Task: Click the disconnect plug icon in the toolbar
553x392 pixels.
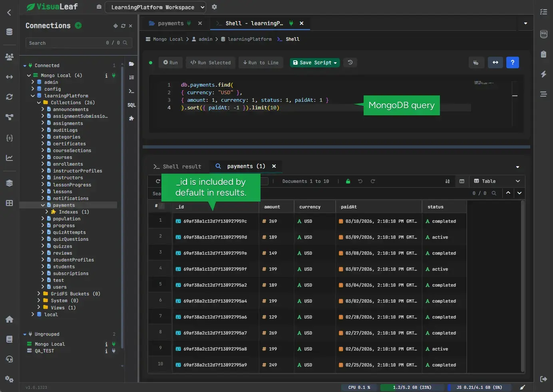Action: [x=476, y=63]
